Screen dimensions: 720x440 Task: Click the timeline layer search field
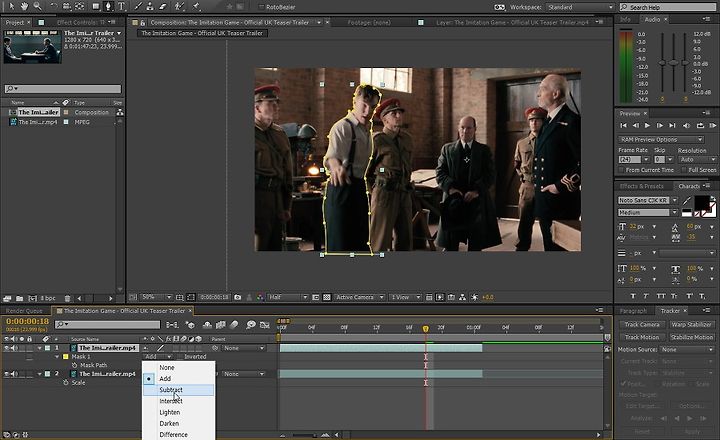point(107,325)
